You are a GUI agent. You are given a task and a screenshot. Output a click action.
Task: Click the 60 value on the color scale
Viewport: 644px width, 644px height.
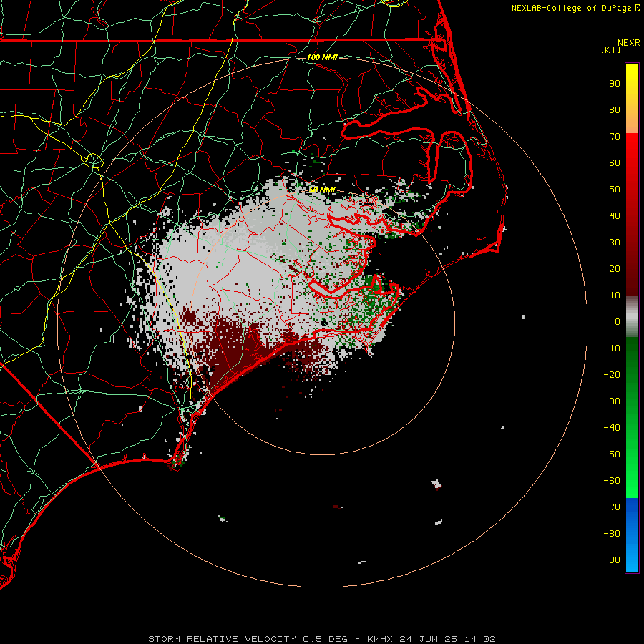coord(615,163)
